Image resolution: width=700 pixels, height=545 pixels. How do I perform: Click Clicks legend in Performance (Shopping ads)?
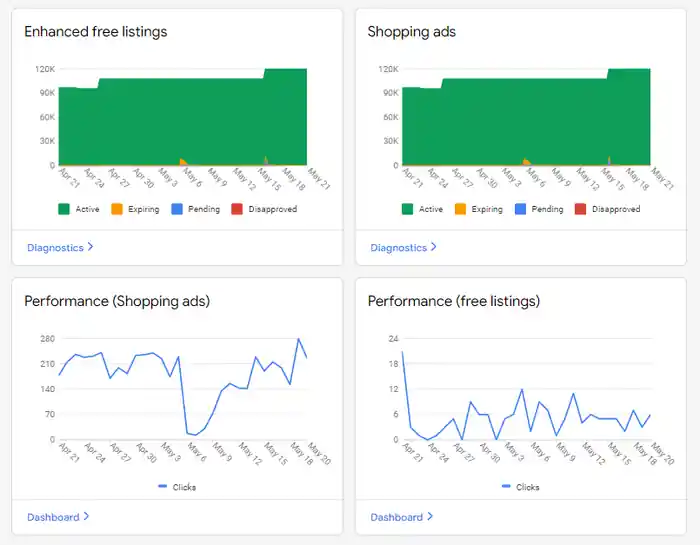[177, 487]
